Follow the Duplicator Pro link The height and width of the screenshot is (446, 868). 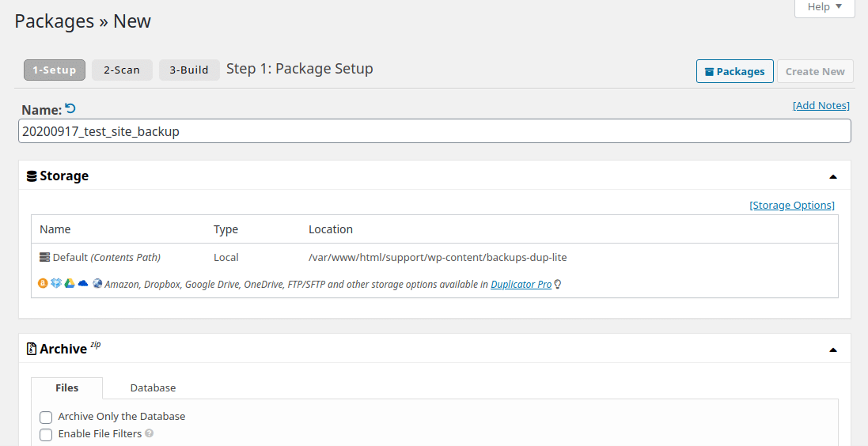(521, 285)
